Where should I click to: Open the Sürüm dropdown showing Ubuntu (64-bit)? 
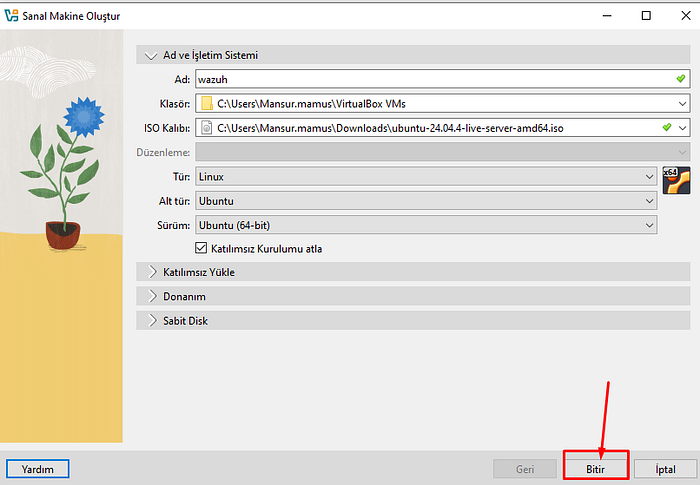(x=426, y=225)
